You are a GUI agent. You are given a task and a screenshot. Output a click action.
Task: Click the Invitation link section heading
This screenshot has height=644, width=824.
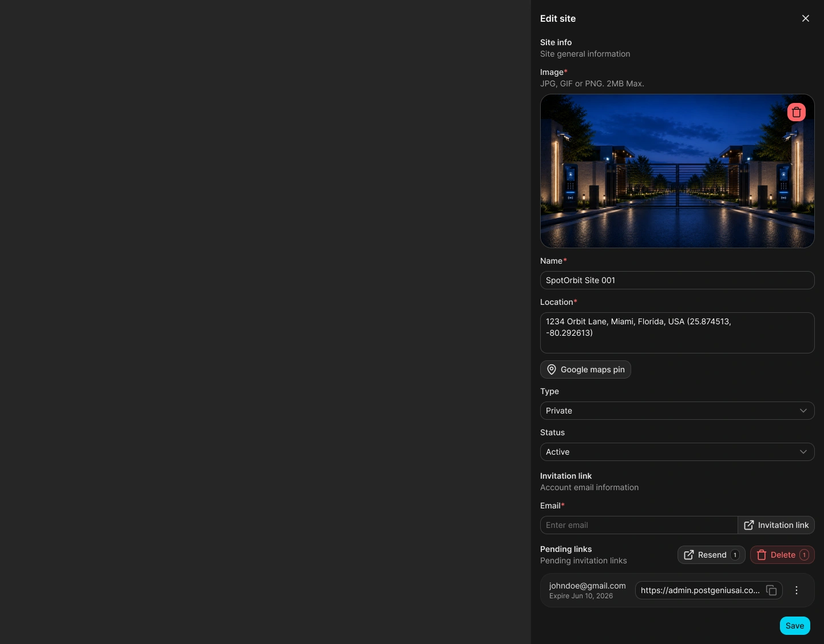(566, 476)
